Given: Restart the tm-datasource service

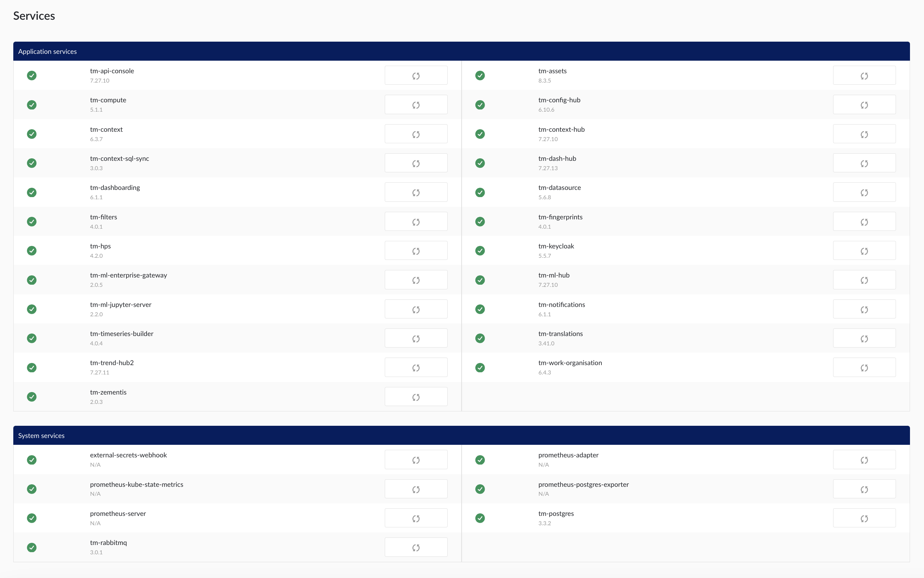Looking at the screenshot, I should coord(864,192).
